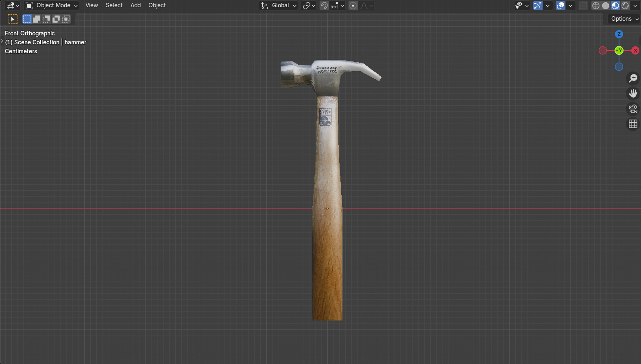This screenshot has width=641, height=364.
Task: Switch to wireframe viewport shading
Action: (x=596, y=5)
